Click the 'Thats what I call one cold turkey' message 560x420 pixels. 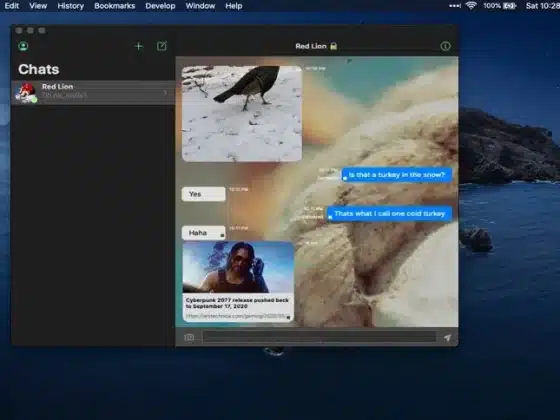tap(389, 214)
